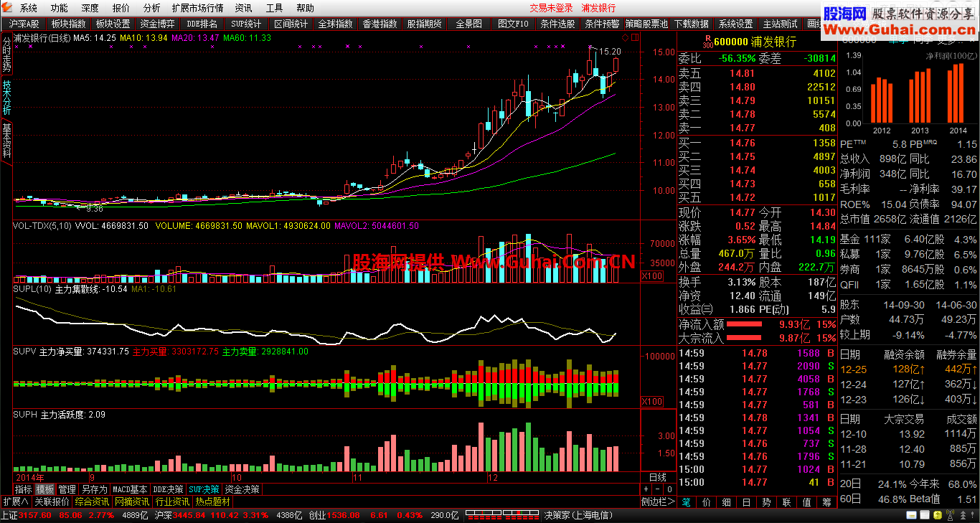Click the split-window icon above the chart
Screen dimensions: 980x523
tap(634, 37)
